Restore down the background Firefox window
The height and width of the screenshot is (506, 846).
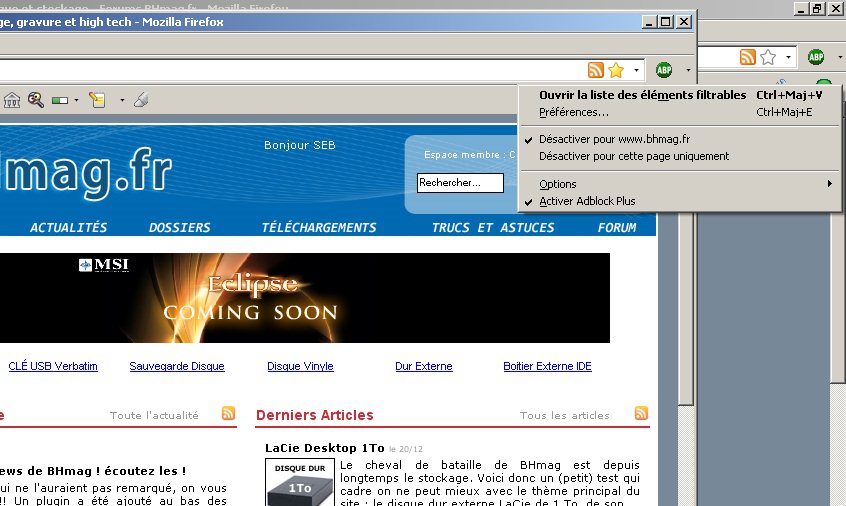(818, 8)
